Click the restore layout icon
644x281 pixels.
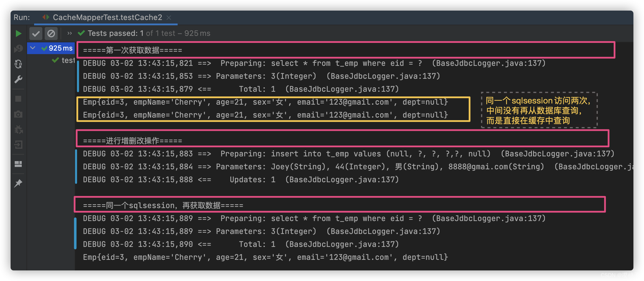coord(18,164)
